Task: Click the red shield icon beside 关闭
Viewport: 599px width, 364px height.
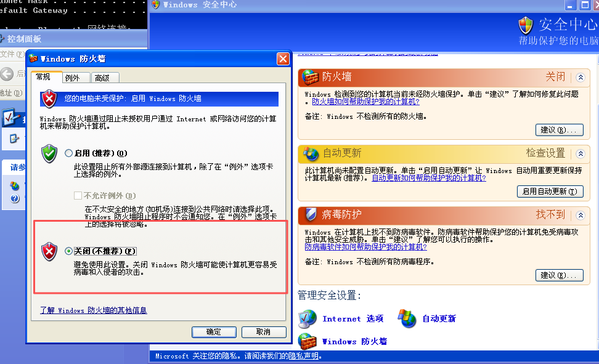Action: 49,252
